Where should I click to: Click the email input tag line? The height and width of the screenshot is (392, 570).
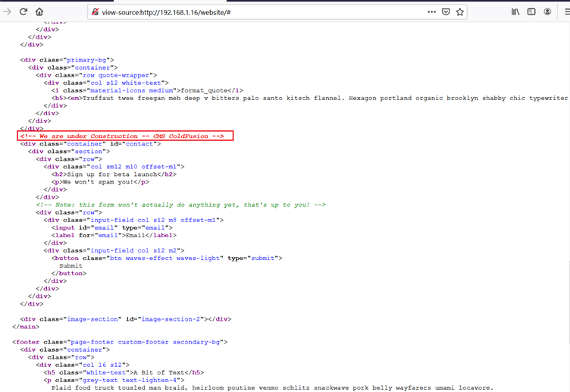(112, 227)
